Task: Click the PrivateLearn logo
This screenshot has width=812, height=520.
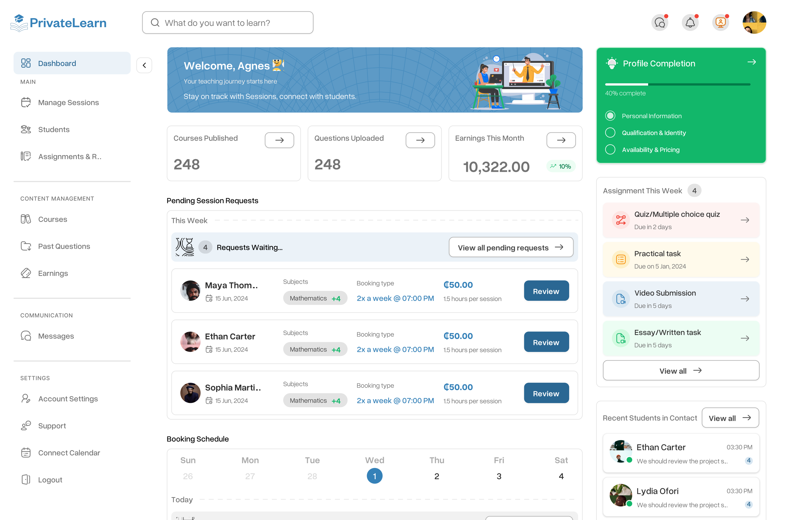Action: coord(58,23)
